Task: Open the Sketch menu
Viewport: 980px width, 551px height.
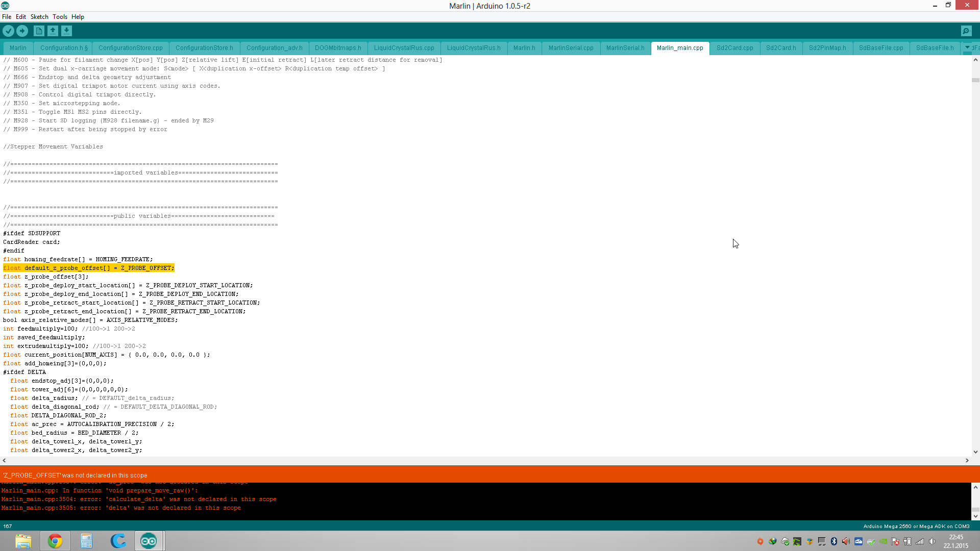Action: 39,17
